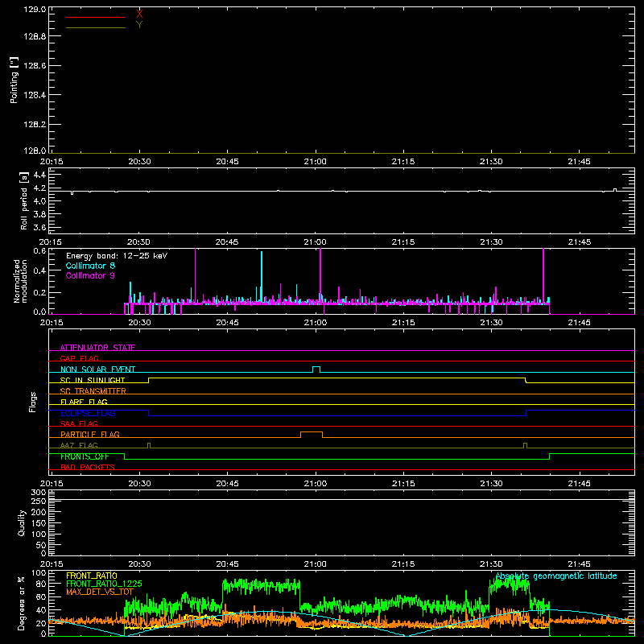Viewport: 644px width, 644px height.
Task: Click the NON_SOLAR_EVENT pulse near 21:00
Action: click(316, 369)
